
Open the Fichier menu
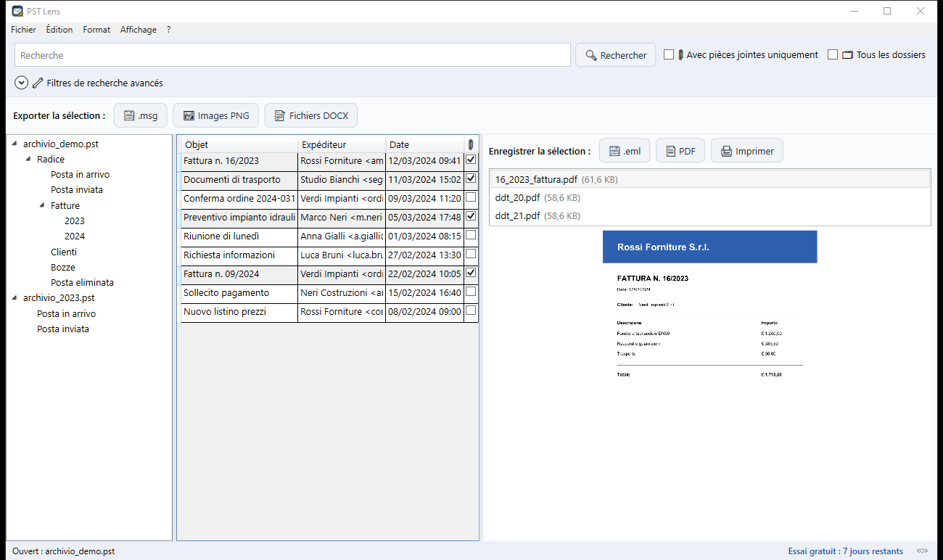click(23, 30)
